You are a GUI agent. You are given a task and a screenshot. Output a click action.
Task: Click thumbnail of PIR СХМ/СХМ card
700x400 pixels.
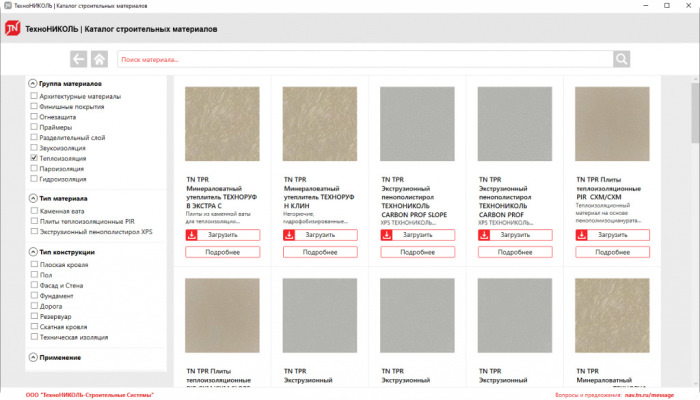tap(612, 124)
